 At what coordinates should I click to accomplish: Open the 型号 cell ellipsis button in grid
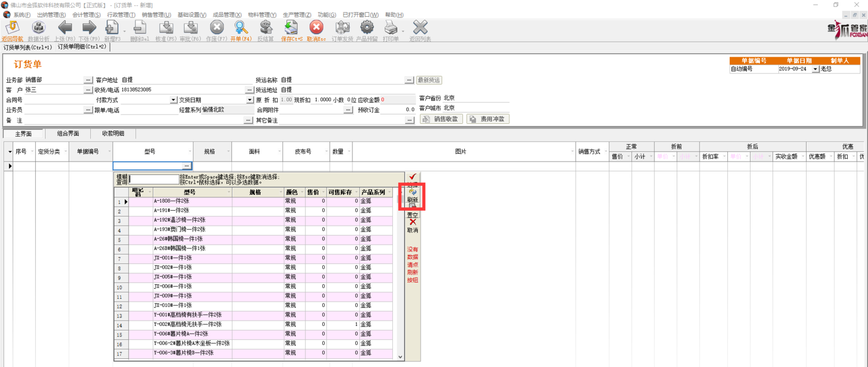point(187,166)
